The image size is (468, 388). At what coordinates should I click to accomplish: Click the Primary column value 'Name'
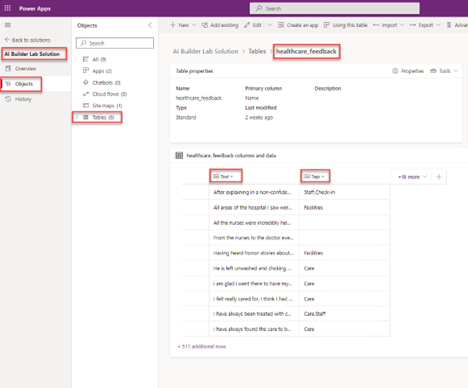(x=252, y=98)
